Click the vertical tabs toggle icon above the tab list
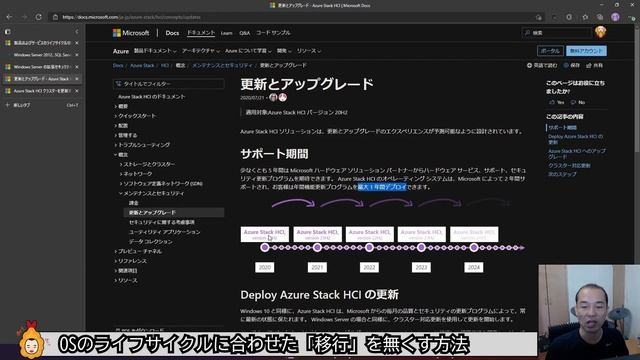 pyautogui.click(x=8, y=31)
